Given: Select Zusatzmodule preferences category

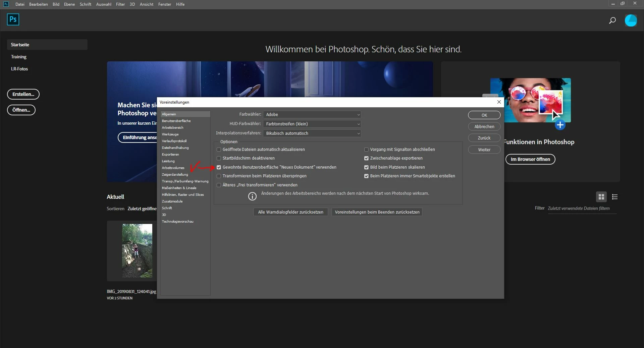Looking at the screenshot, I should tap(185, 201).
